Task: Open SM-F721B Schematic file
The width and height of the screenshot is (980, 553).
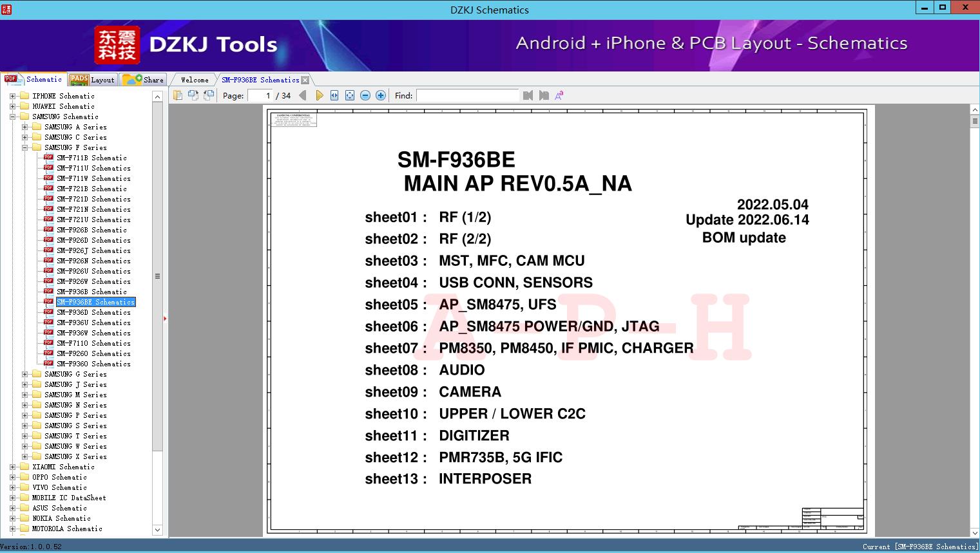Action: point(91,189)
